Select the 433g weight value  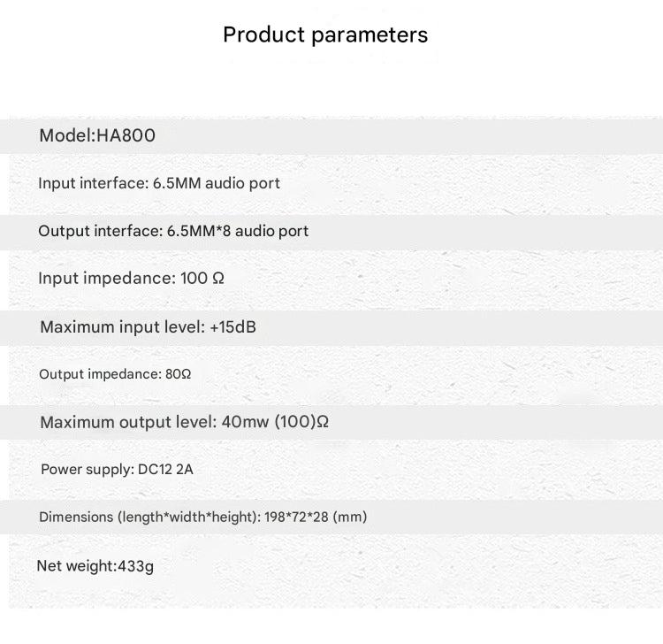coord(136,566)
